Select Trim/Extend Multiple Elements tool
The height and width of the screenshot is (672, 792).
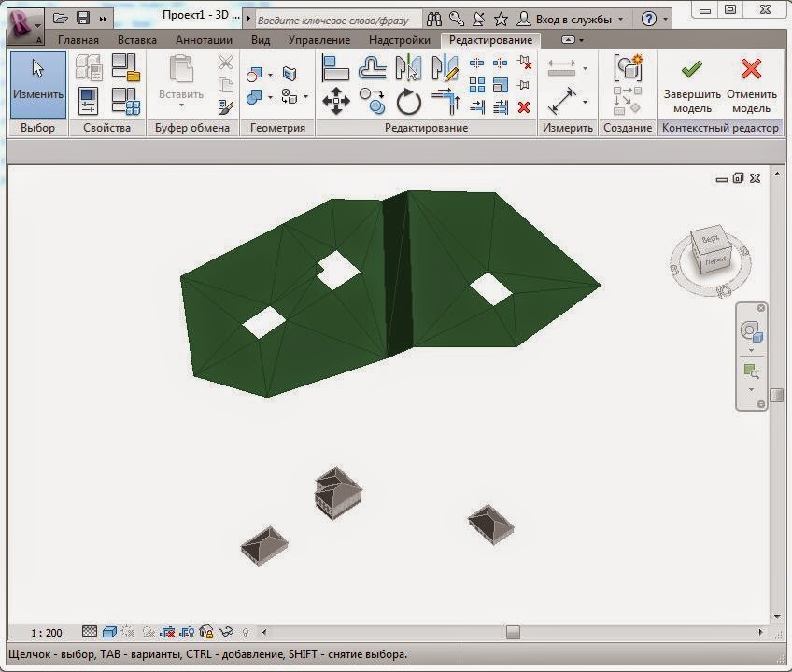coord(500,107)
